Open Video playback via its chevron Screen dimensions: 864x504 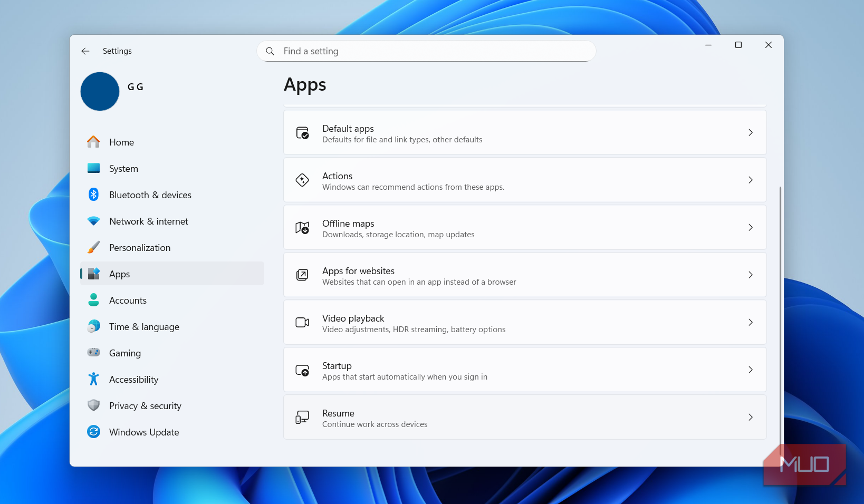pos(751,323)
